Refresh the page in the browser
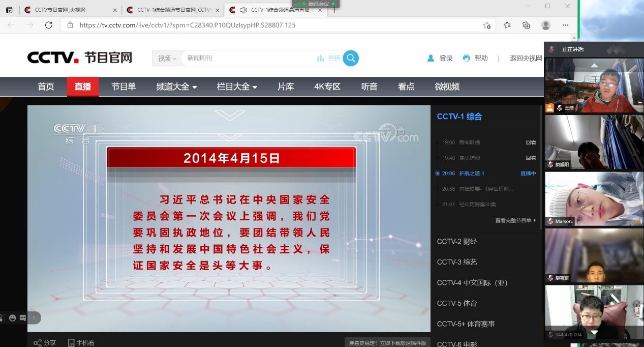The width and height of the screenshot is (644, 347). pos(49,25)
